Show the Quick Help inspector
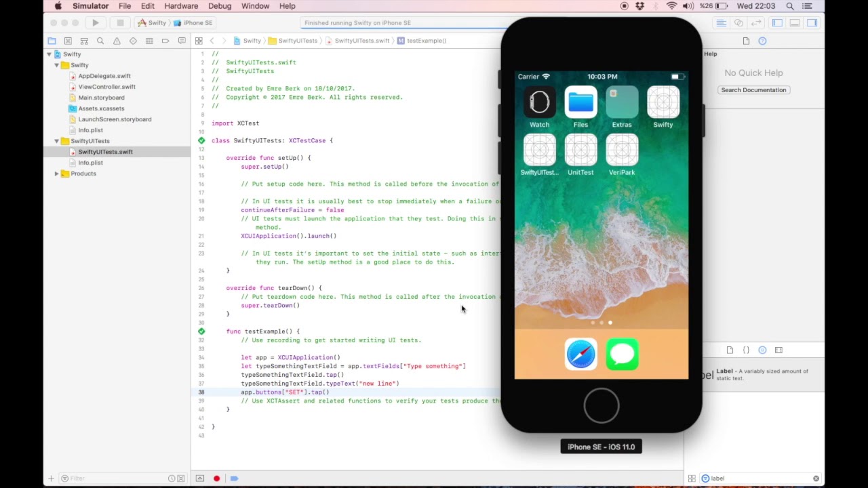Viewport: 868px width, 488px height. 762,41
